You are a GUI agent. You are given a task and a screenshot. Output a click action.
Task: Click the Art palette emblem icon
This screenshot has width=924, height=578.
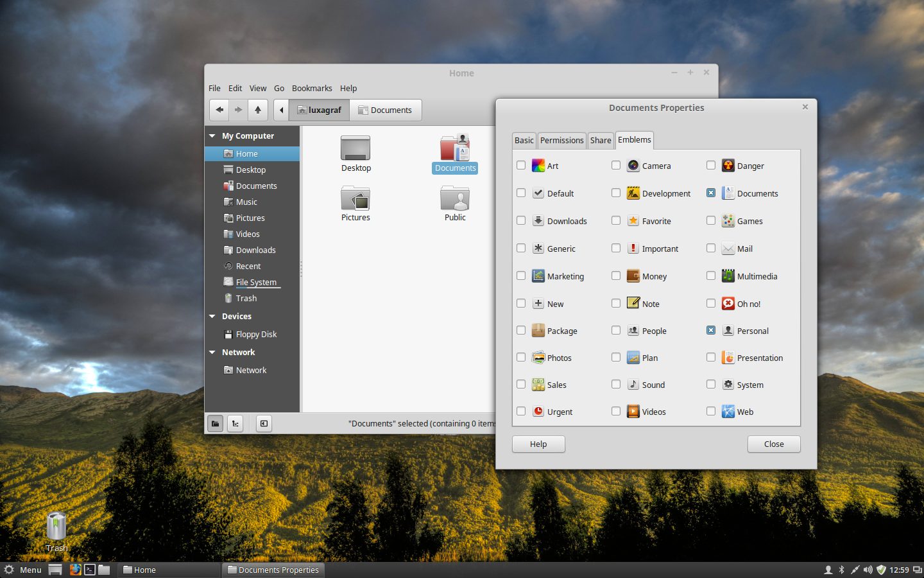pyautogui.click(x=539, y=166)
